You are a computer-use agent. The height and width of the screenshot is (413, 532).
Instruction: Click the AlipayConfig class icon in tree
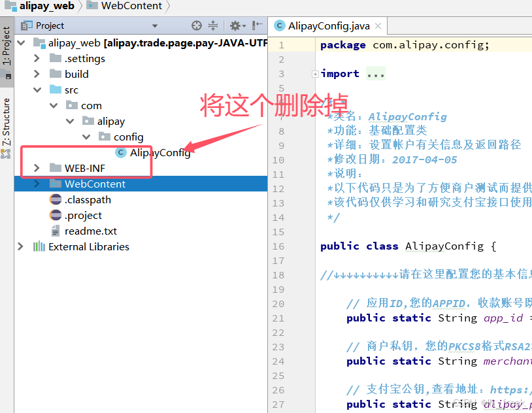121,152
